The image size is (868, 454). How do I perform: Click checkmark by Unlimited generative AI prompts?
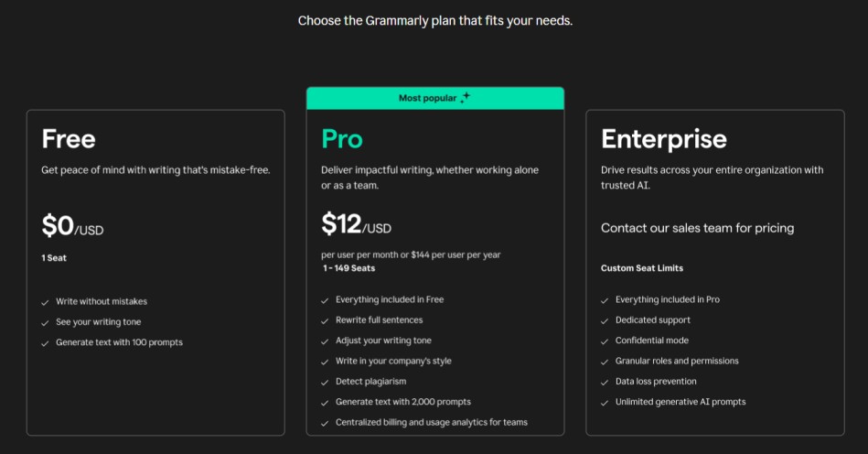click(605, 403)
